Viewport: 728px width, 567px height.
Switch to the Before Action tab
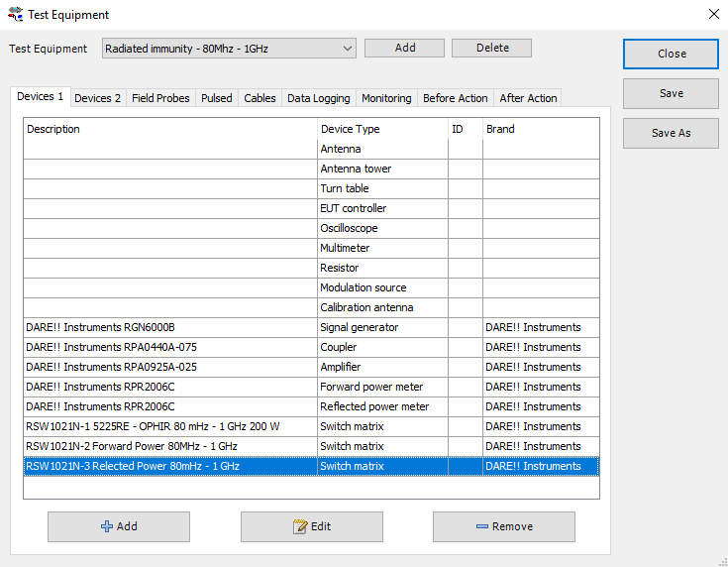coord(455,98)
